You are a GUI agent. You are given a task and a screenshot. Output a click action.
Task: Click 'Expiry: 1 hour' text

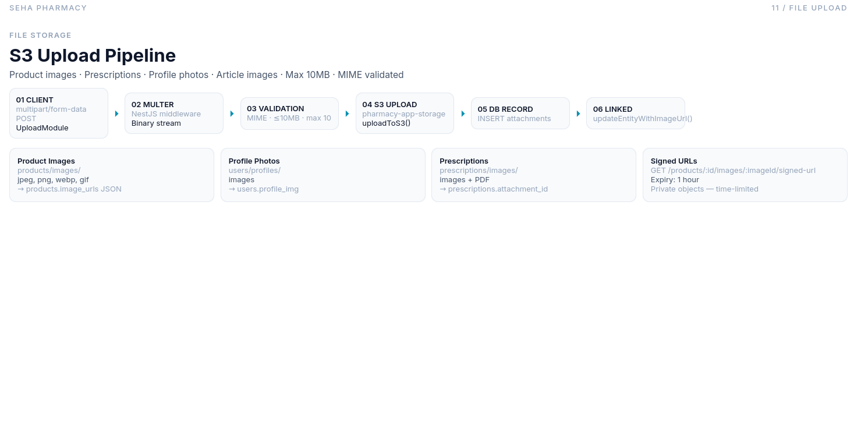675,180
